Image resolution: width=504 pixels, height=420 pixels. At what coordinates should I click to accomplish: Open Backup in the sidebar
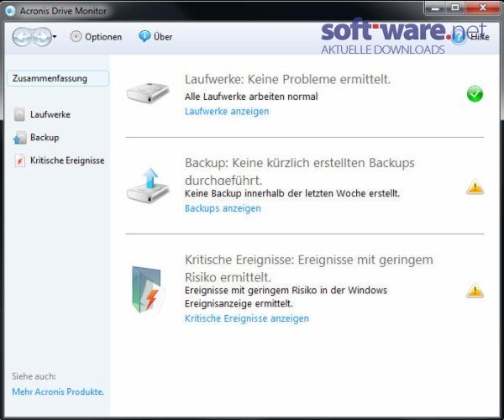[45, 138]
